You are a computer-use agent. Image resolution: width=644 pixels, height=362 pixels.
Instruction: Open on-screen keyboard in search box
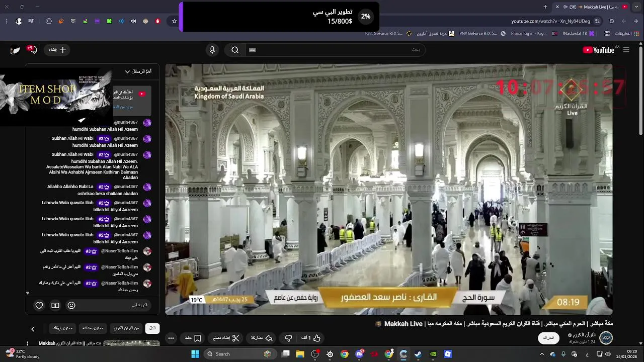[x=253, y=50]
